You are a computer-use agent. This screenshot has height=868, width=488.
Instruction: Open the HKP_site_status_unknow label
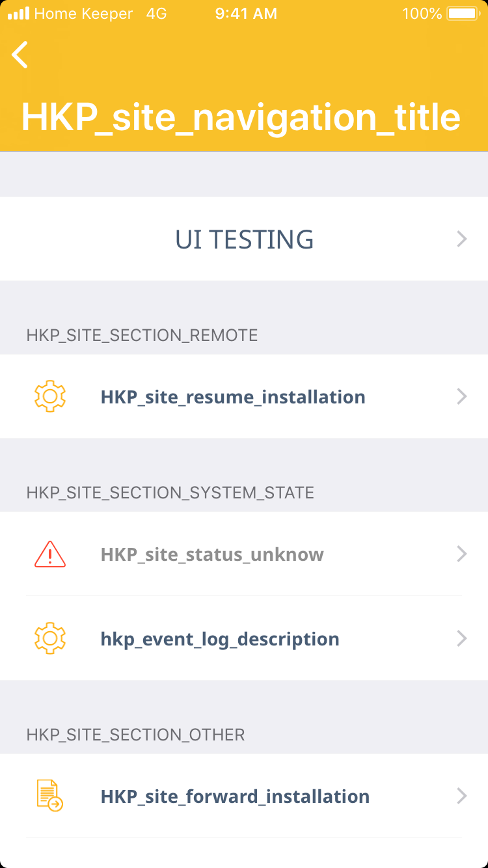coord(212,554)
